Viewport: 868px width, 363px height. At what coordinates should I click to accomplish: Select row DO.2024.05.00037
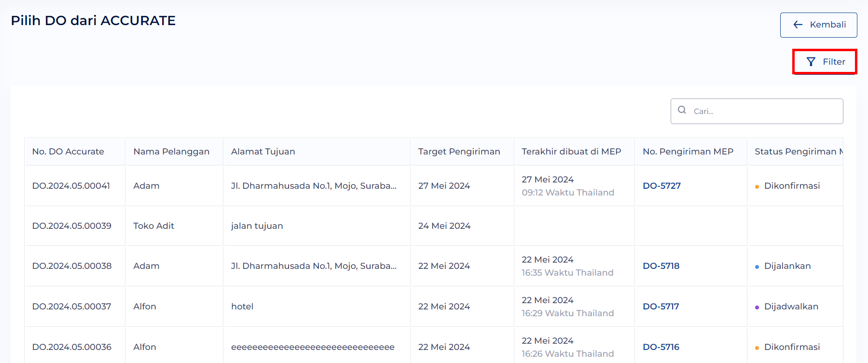pyautogui.click(x=434, y=307)
